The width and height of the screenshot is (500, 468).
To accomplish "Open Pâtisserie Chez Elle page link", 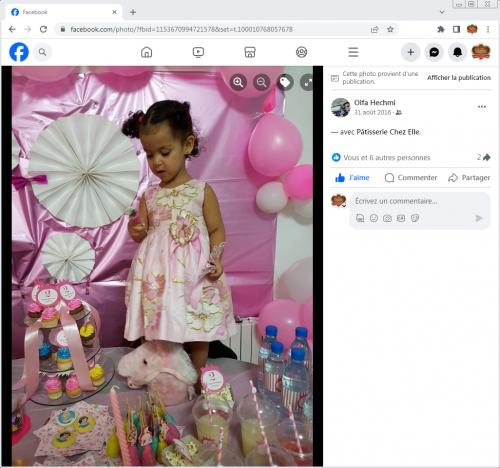I will click(388, 132).
